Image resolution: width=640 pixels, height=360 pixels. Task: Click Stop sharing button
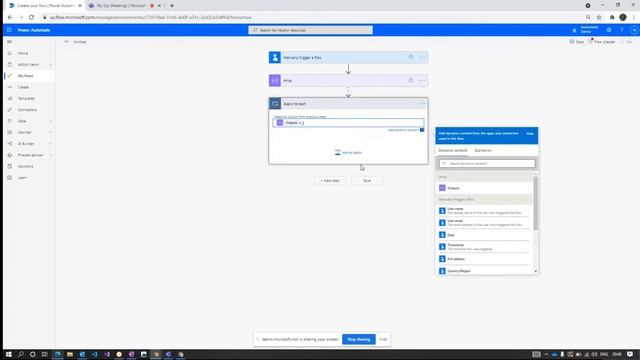point(358,339)
